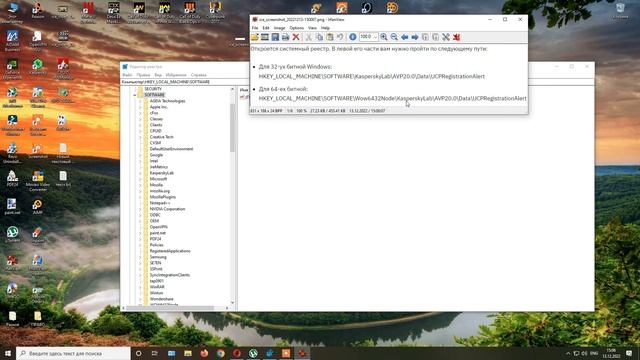Open the PDF24 desktop shortcut
Screen dimensions: 640x360
pos(12,179)
